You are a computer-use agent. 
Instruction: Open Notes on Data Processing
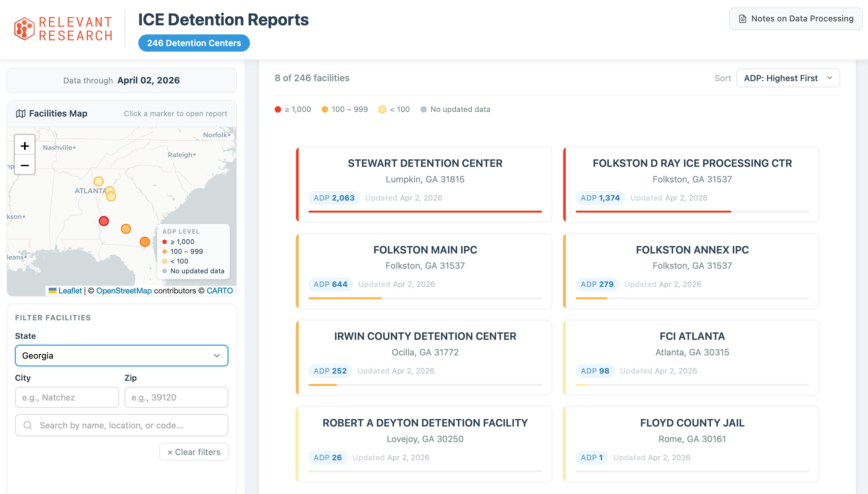[x=795, y=19]
